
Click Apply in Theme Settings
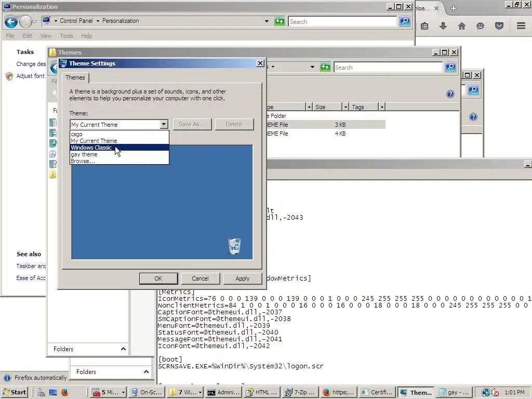243,278
